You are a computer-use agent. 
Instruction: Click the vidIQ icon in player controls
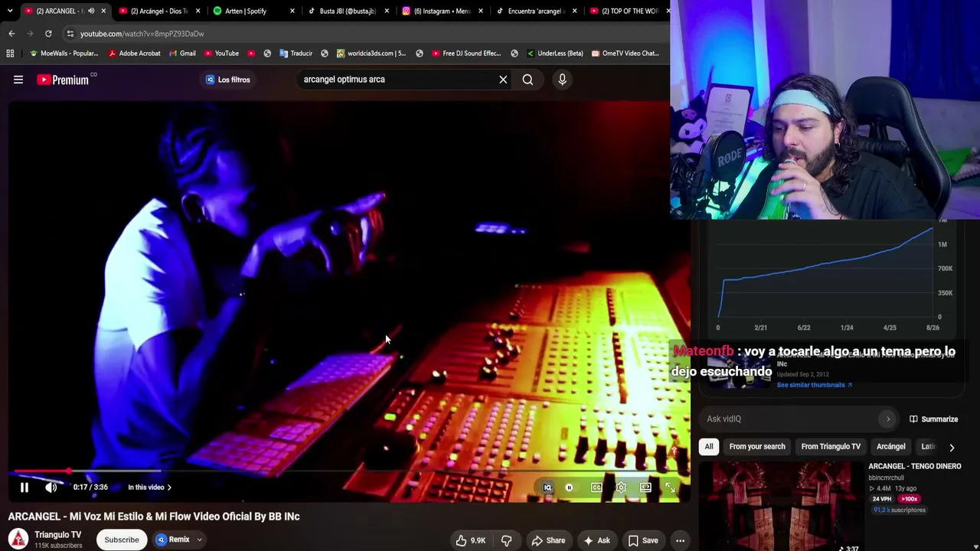pyautogui.click(x=547, y=487)
